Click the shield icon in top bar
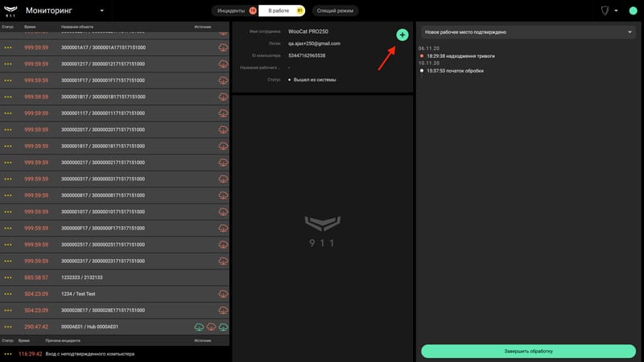The image size is (644, 362). coord(605,10)
